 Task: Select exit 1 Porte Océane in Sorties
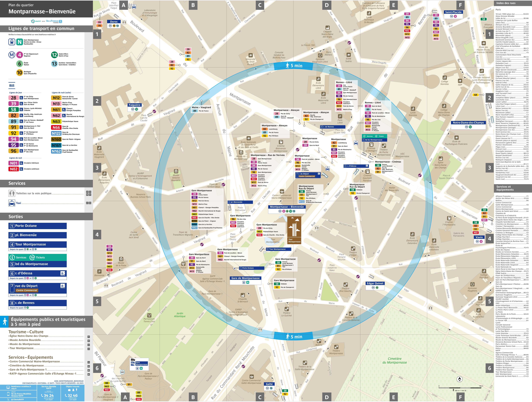[x=38, y=226]
